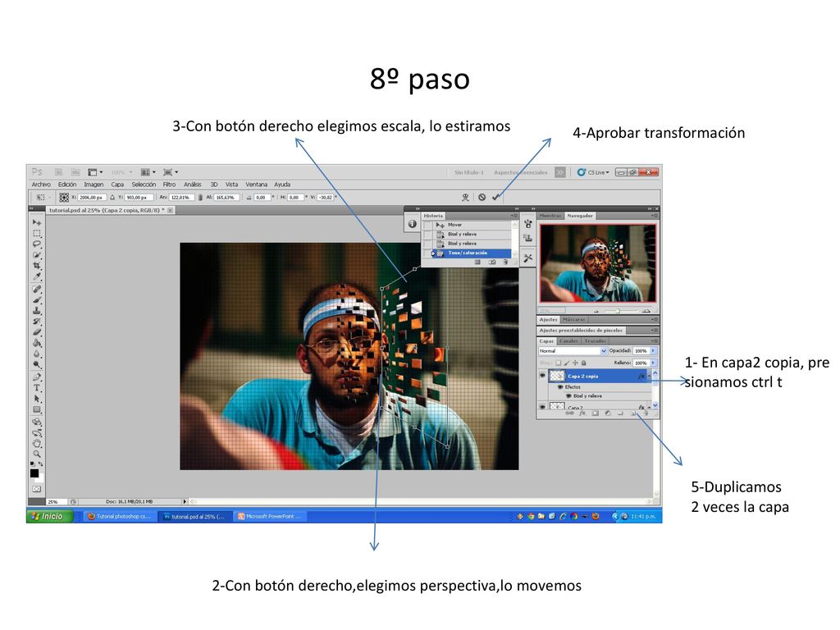Toggle visibility of Capa 2 layer
Image resolution: width=840 pixels, height=630 pixels.
(x=542, y=407)
